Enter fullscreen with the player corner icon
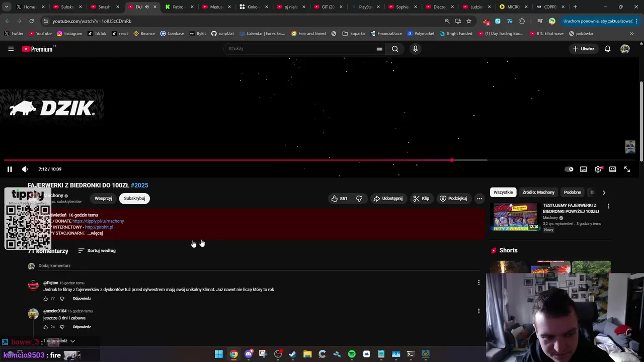The height and width of the screenshot is (362, 644). pyautogui.click(x=627, y=169)
